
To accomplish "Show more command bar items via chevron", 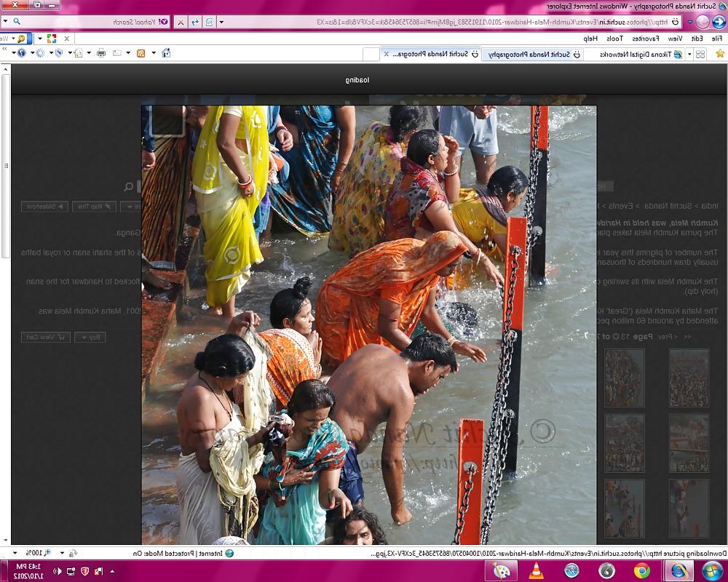I will point(4,48).
